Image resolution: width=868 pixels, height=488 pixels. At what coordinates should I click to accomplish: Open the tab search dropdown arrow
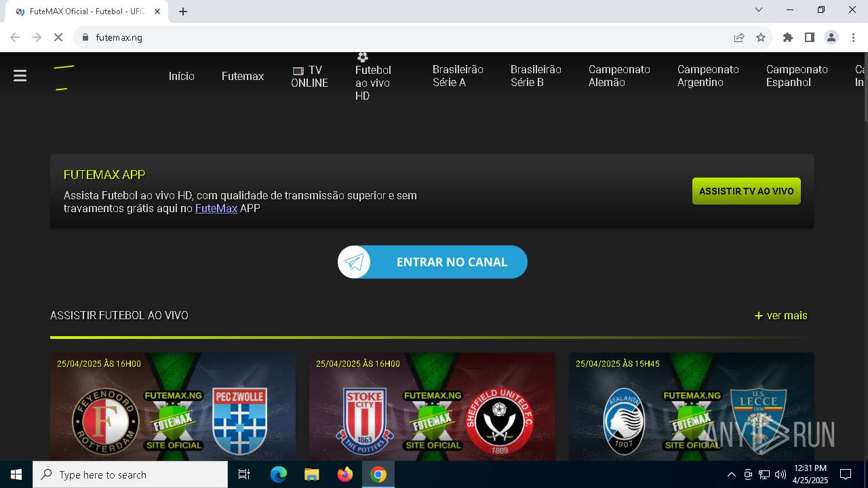(759, 9)
